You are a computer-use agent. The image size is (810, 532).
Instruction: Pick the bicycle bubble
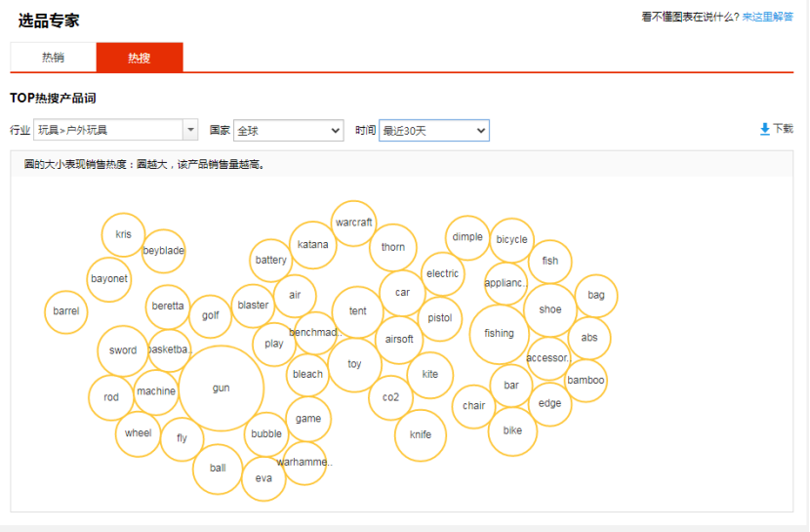tap(511, 240)
